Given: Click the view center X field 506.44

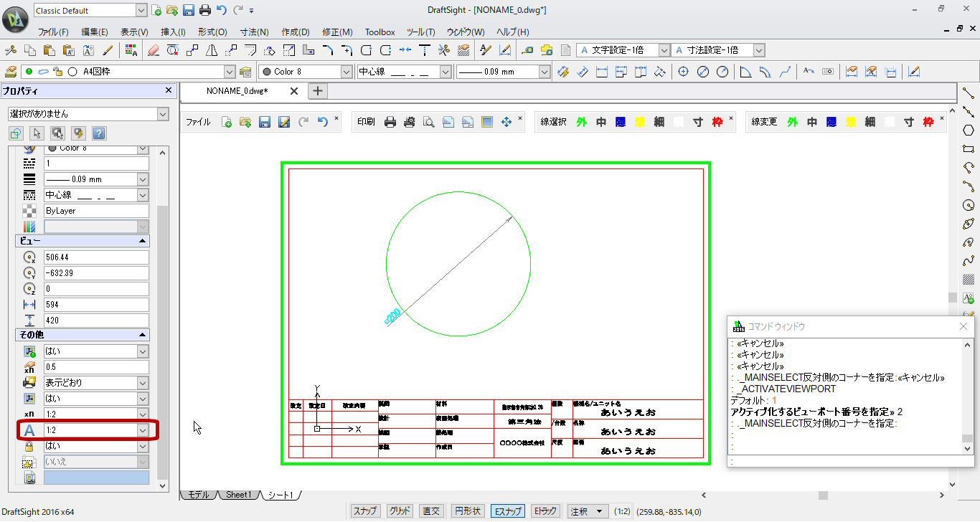Looking at the screenshot, I should [x=96, y=257].
